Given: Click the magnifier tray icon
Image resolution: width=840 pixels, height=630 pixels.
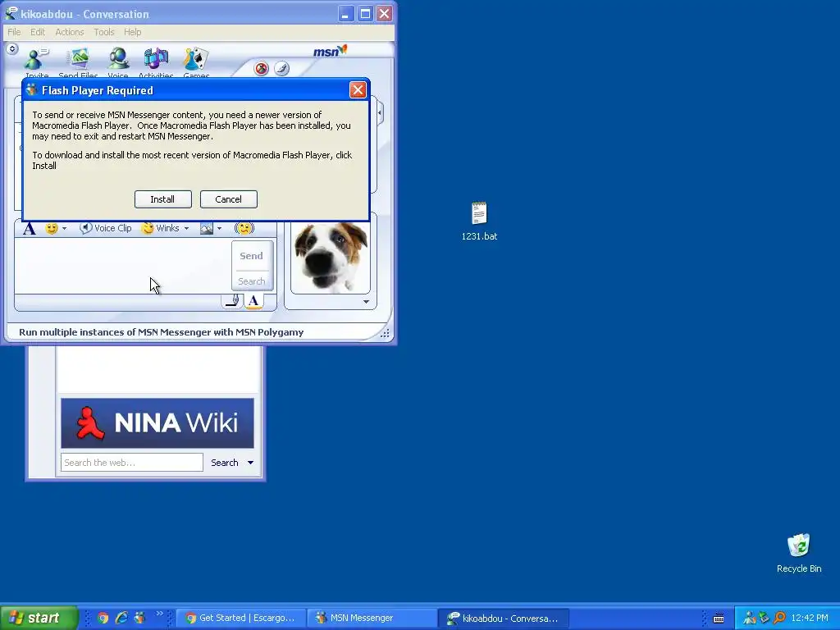Looking at the screenshot, I should [779, 619].
